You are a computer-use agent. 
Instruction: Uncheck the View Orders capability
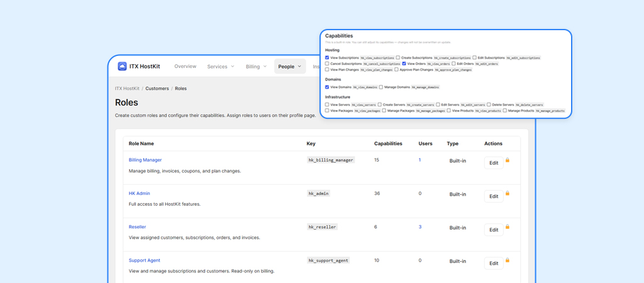pos(404,64)
